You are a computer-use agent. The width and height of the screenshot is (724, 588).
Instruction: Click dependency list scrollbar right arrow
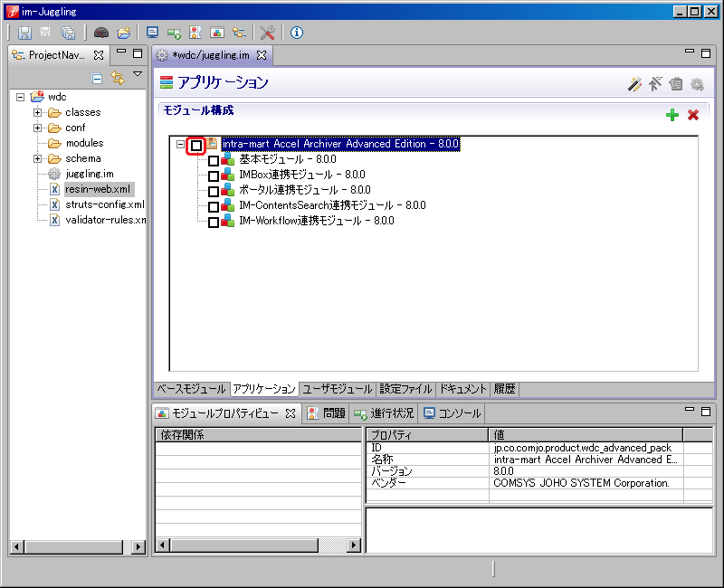pyautogui.click(x=354, y=545)
